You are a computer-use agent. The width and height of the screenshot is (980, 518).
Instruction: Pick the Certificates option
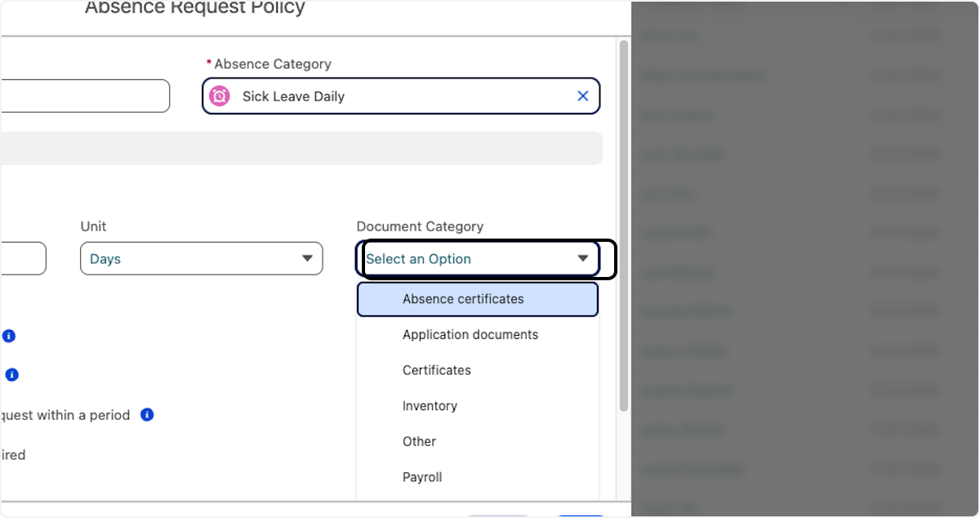coord(436,370)
